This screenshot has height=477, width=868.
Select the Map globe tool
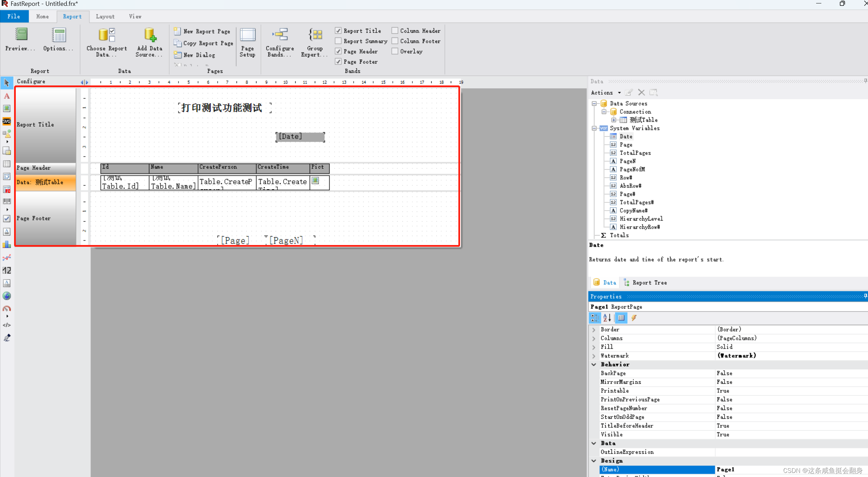click(7, 295)
